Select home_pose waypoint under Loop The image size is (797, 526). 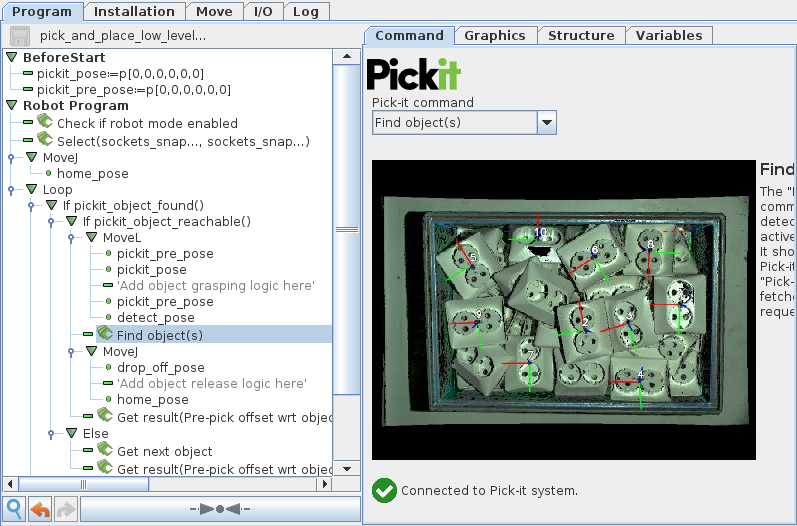pos(152,399)
